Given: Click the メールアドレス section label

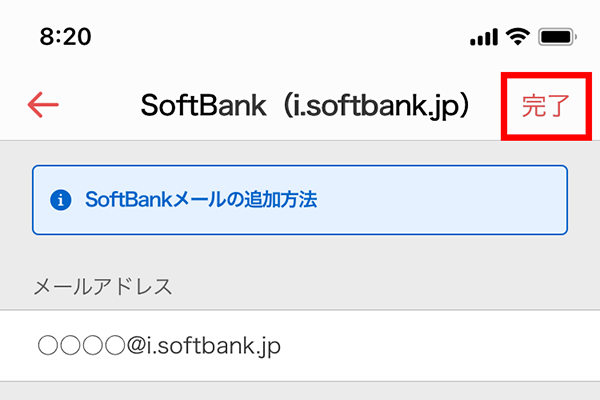Looking at the screenshot, I should pos(103,286).
